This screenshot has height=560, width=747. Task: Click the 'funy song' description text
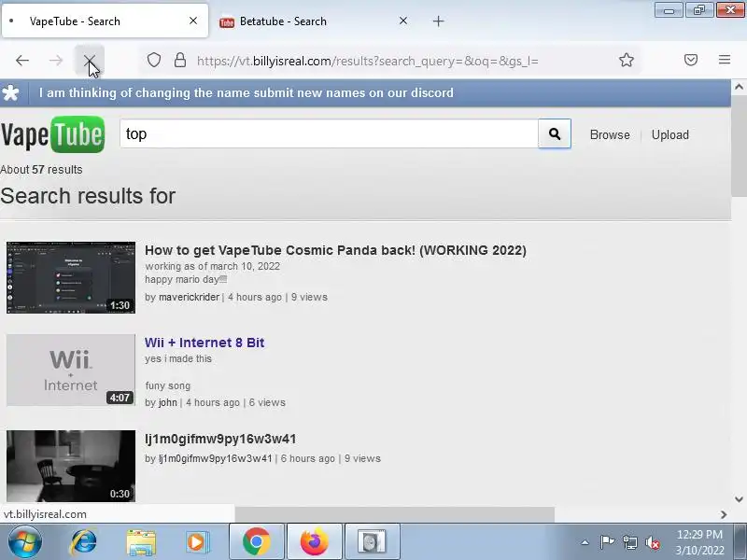168,385
